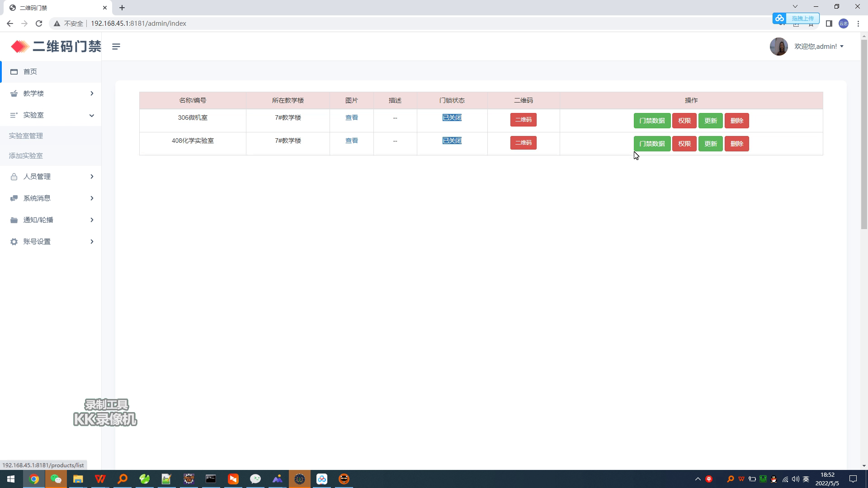Expand the 人员管理 menu chevron

tap(92, 177)
